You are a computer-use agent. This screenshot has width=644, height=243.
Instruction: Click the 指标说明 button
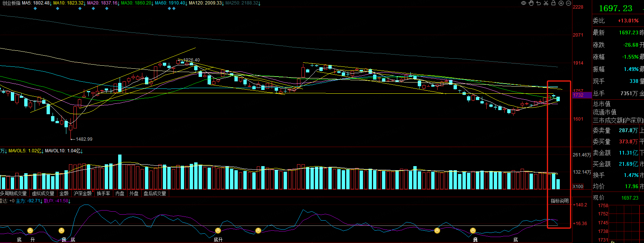(x=559, y=201)
